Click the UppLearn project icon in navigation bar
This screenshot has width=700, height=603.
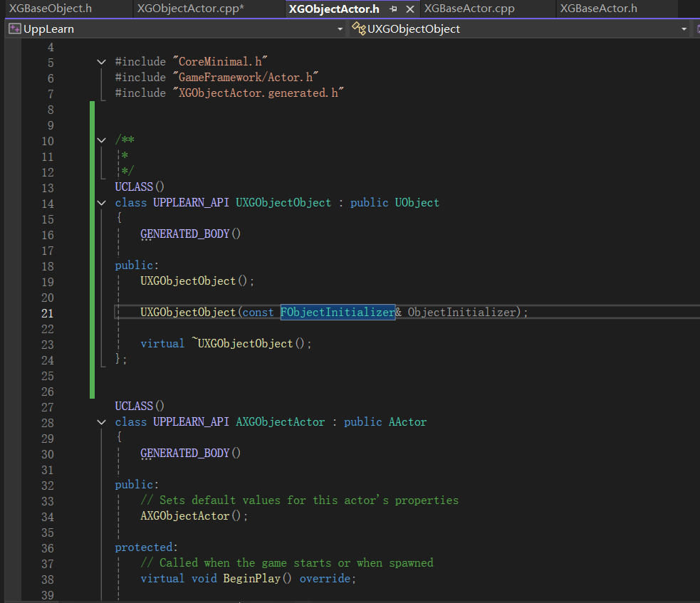coord(14,29)
